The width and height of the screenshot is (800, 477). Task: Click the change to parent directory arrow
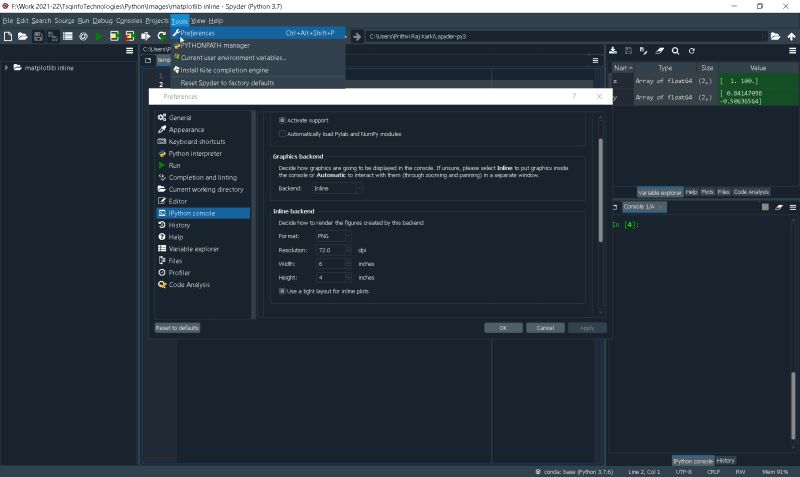point(791,36)
